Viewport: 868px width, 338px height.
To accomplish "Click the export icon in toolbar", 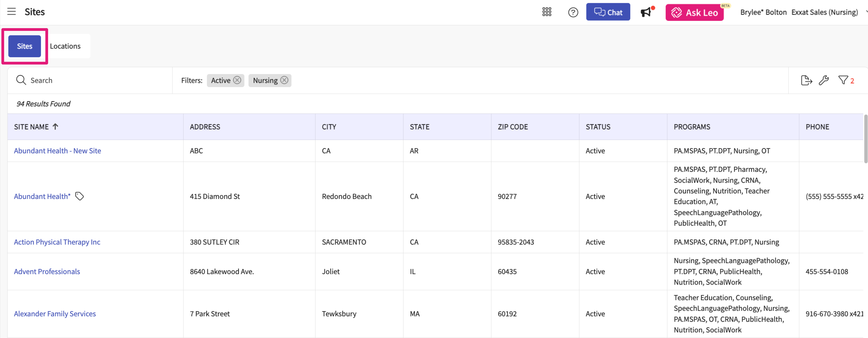I will coord(806,80).
